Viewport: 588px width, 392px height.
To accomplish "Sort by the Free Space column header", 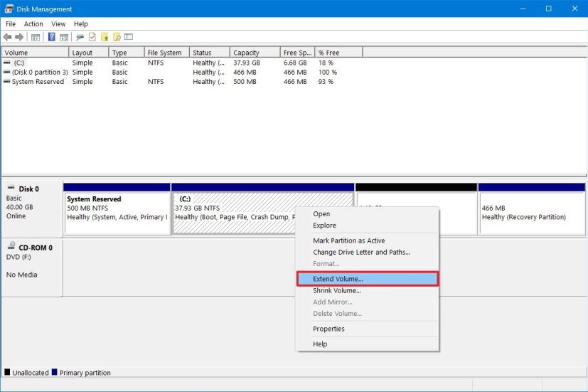I will (297, 53).
